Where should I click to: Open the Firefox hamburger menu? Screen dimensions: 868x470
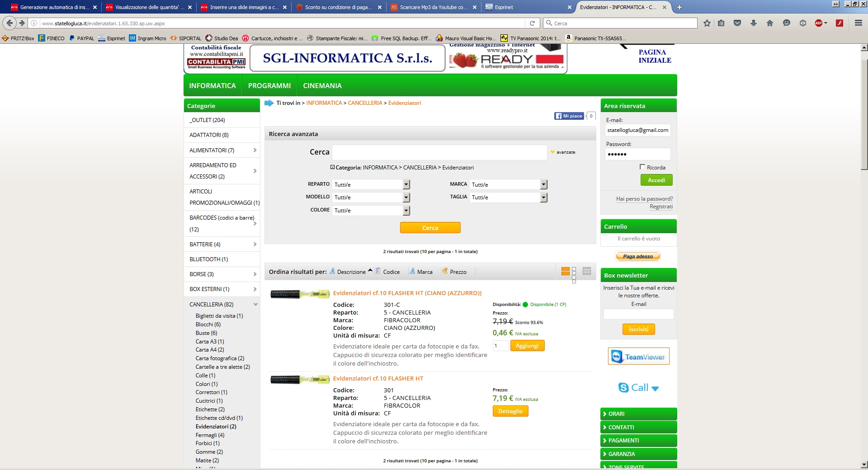tap(859, 23)
